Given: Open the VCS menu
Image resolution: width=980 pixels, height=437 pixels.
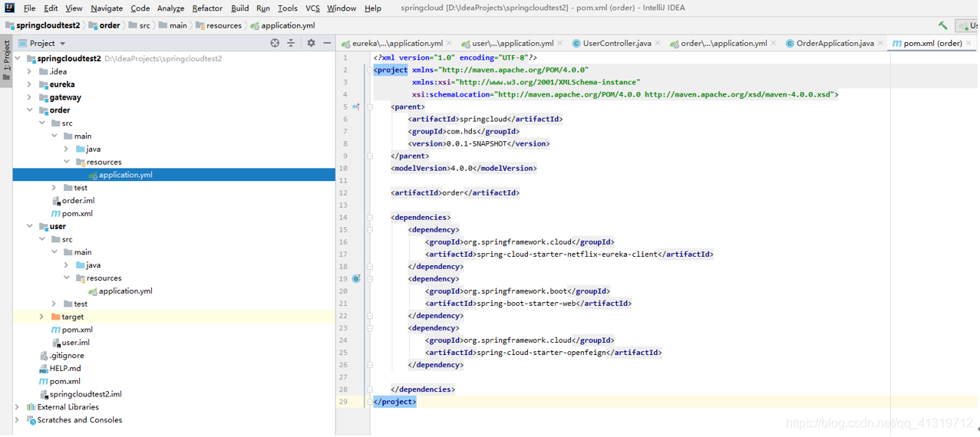Looking at the screenshot, I should coord(312,8).
